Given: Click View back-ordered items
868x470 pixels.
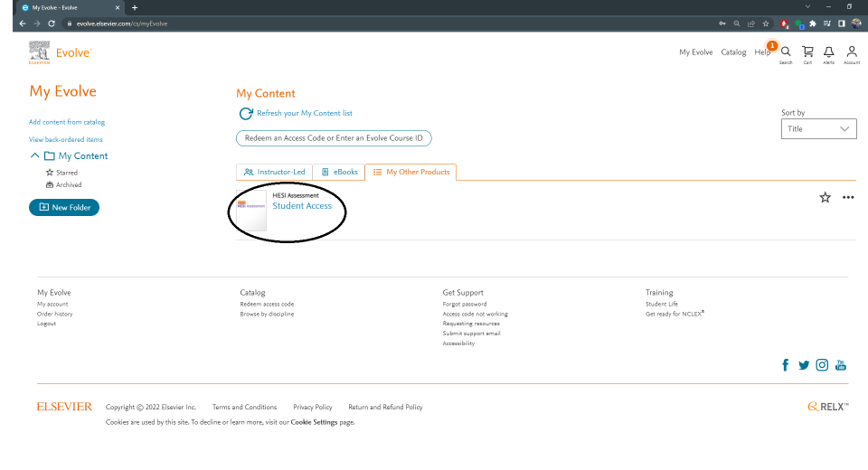Looking at the screenshot, I should pyautogui.click(x=66, y=139).
